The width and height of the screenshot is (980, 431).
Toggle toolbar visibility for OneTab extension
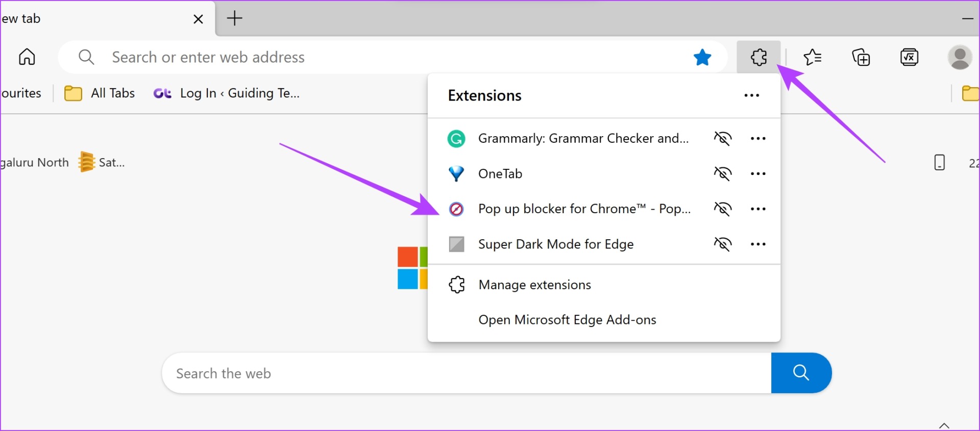[723, 173]
